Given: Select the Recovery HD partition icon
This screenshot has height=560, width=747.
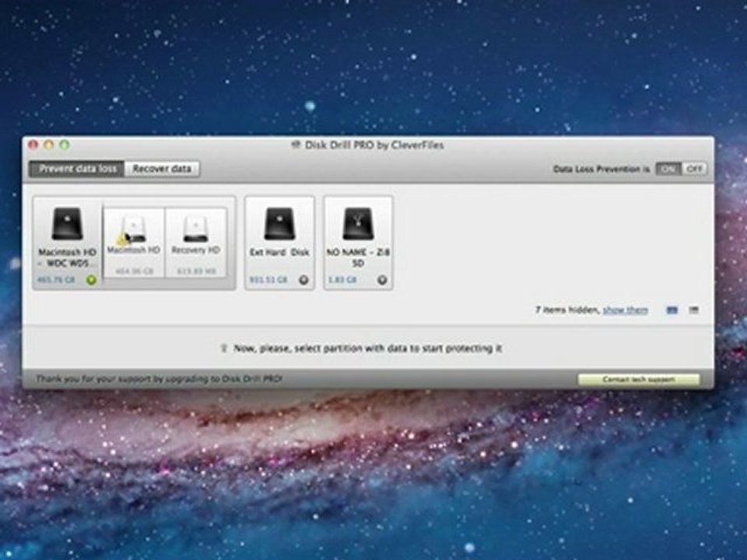Looking at the screenshot, I should 196,229.
